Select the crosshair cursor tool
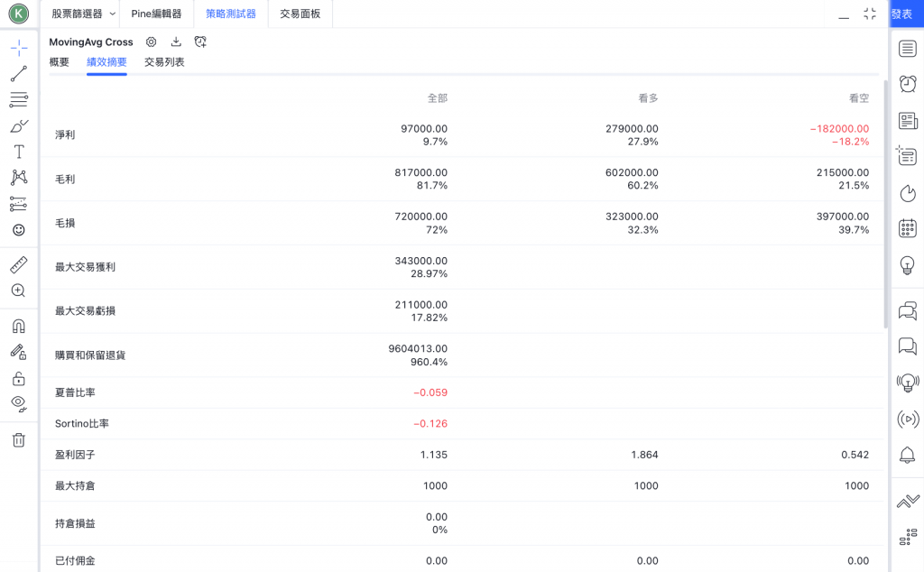The width and height of the screenshot is (924, 572). [x=19, y=48]
